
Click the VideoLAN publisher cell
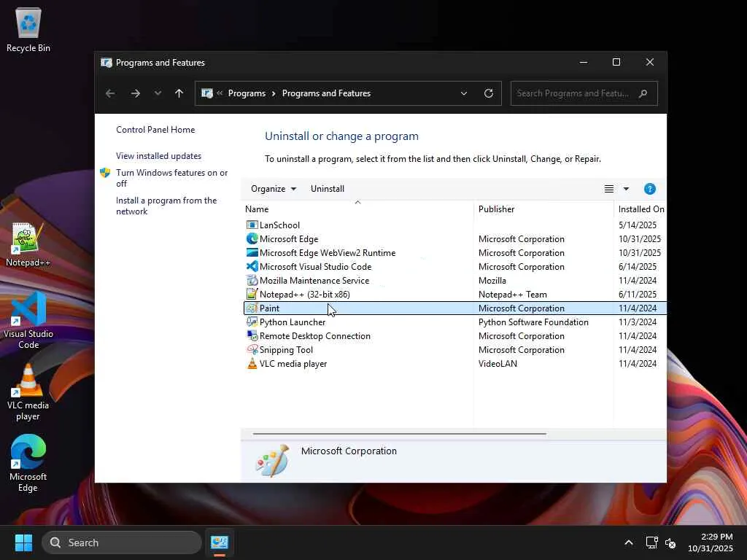[x=498, y=363]
